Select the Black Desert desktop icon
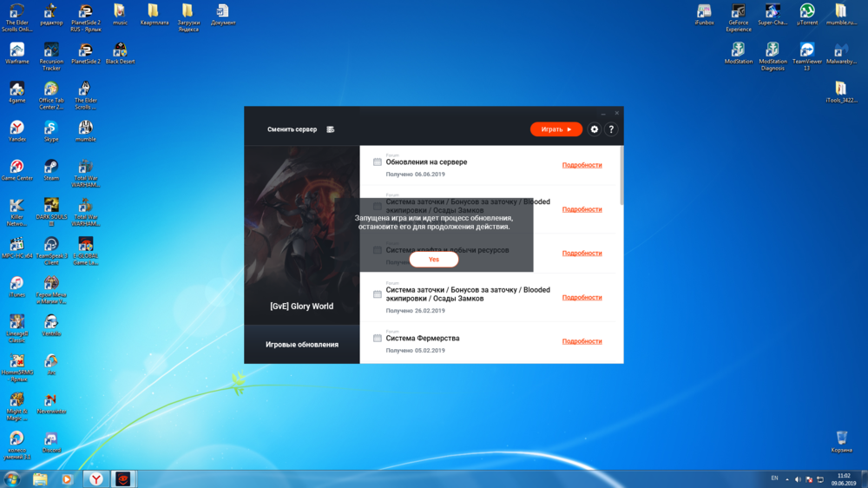 120,50
